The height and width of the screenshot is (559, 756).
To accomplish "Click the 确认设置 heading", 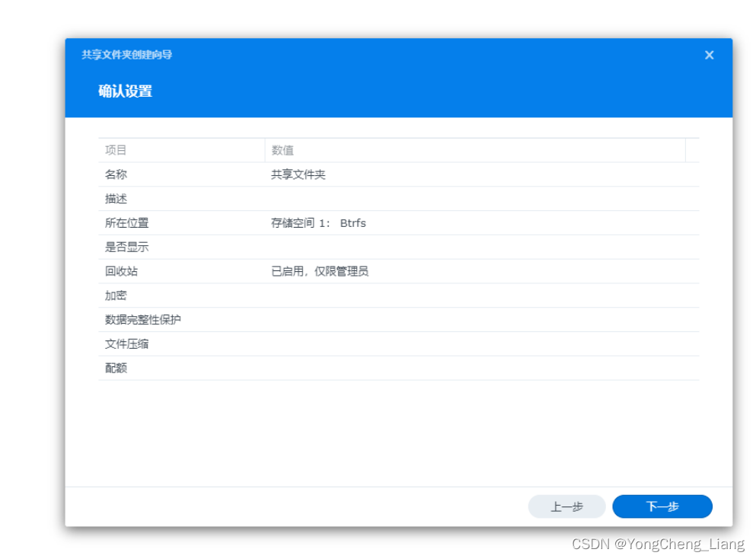I will click(126, 91).
